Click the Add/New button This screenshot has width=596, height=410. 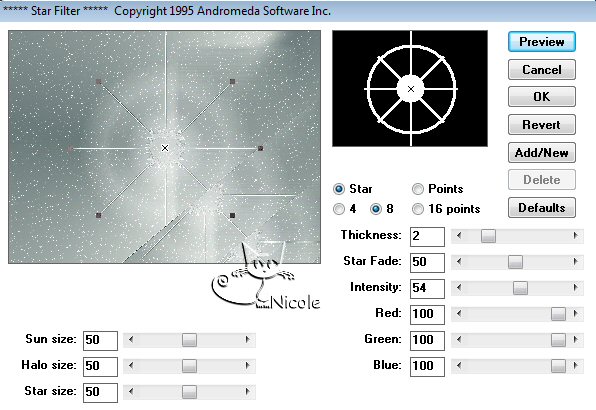tap(542, 153)
